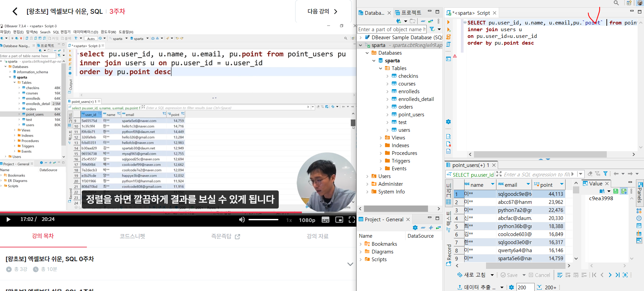Click the object name search field

(392, 29)
